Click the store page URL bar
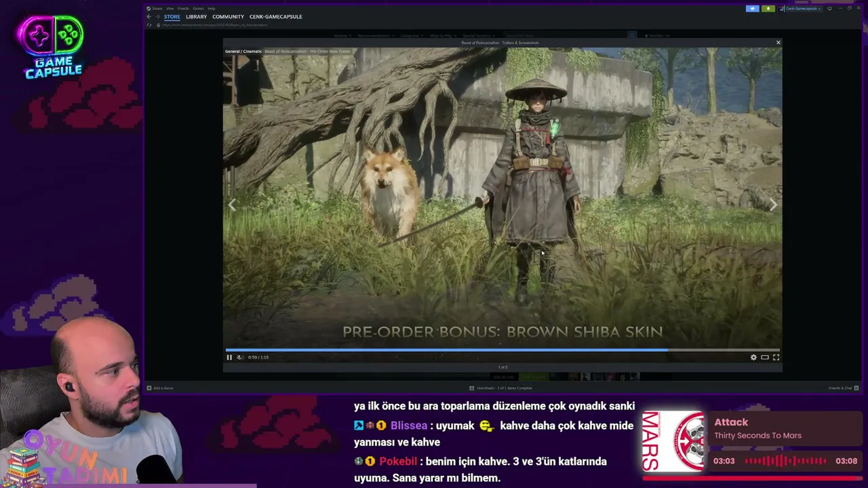Viewport: 868px width, 488px height. pyautogui.click(x=214, y=25)
